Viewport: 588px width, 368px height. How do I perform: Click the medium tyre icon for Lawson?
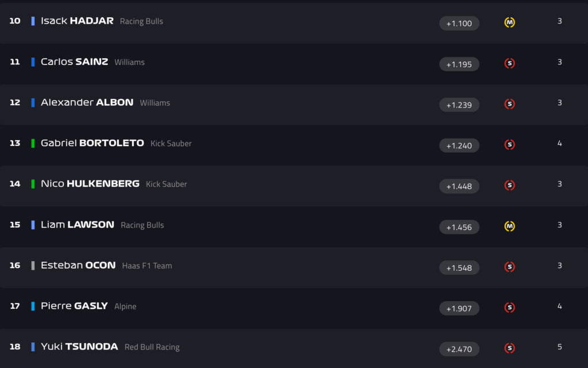(509, 227)
